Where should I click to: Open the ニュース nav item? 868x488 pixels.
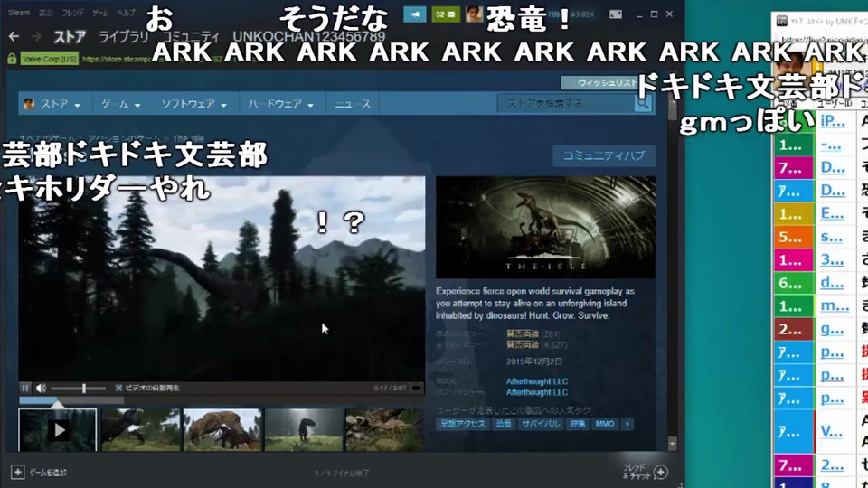353,104
